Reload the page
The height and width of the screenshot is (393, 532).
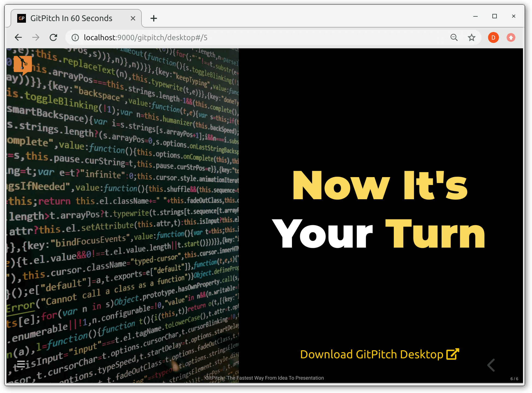[54, 37]
